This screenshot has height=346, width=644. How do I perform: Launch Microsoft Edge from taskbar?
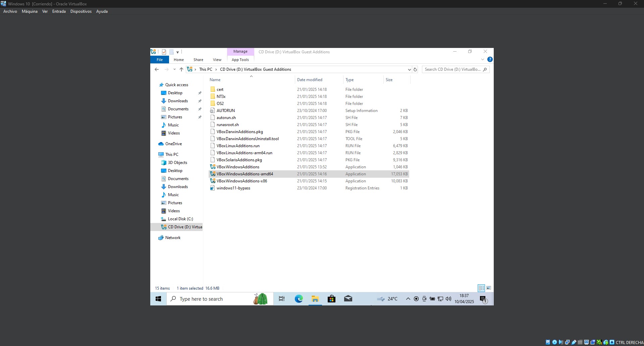(x=299, y=299)
